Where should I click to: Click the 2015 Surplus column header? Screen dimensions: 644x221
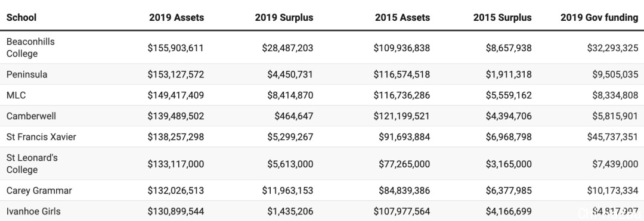pos(502,18)
